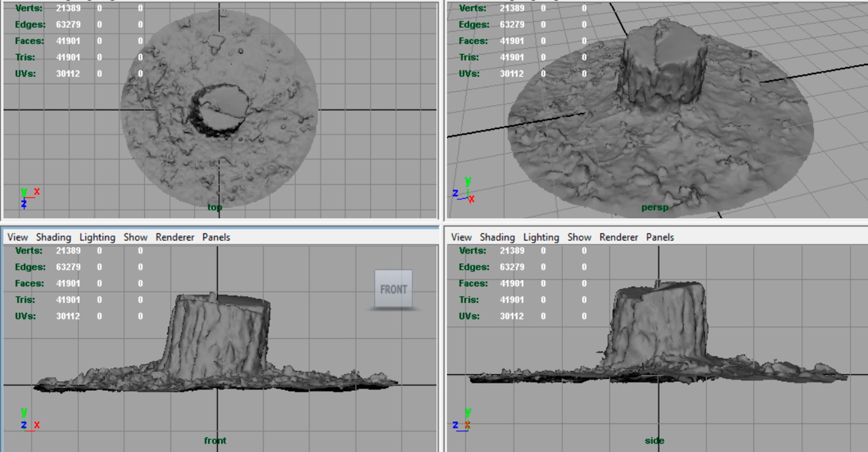Click the 'side' viewport label
Screen dimensions: 868x452
pos(654,440)
